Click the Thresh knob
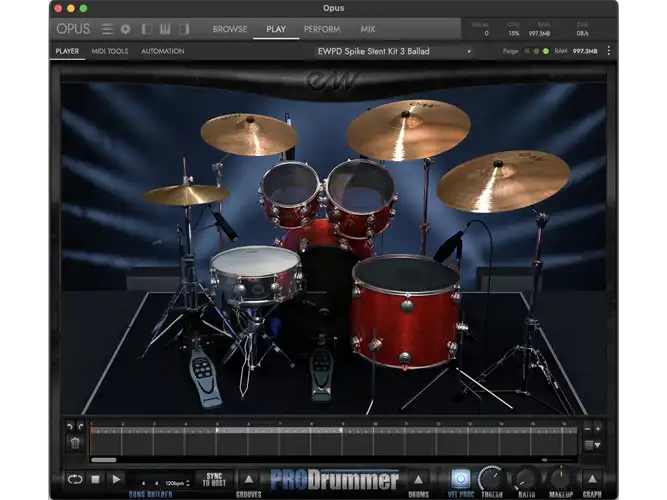This screenshot has width=667, height=500. point(491,479)
